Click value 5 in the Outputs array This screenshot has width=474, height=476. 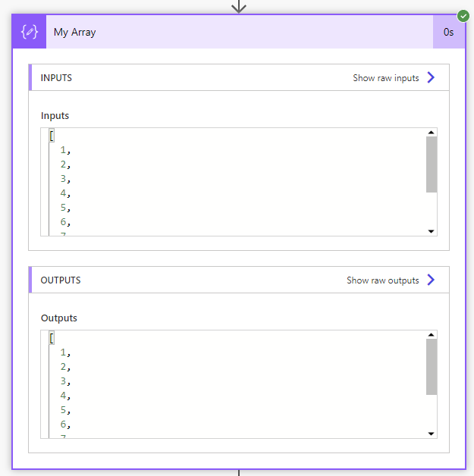point(63,410)
